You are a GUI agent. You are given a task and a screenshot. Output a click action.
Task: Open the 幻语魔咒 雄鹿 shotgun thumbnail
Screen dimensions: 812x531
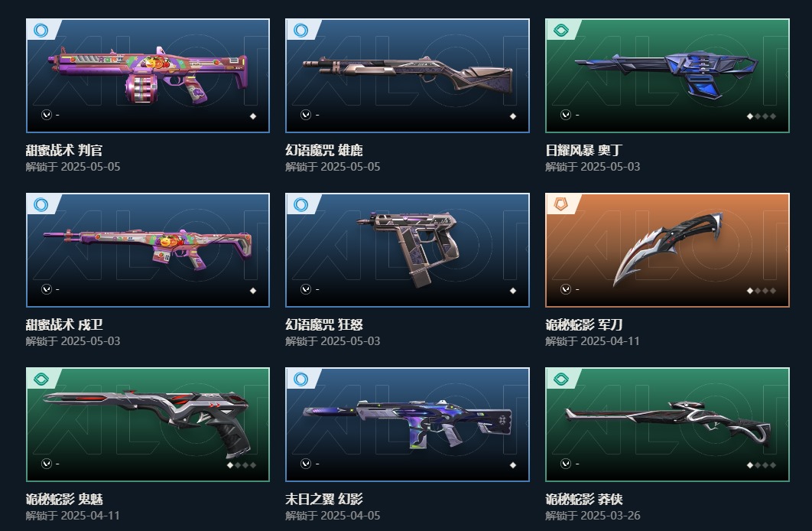point(408,76)
